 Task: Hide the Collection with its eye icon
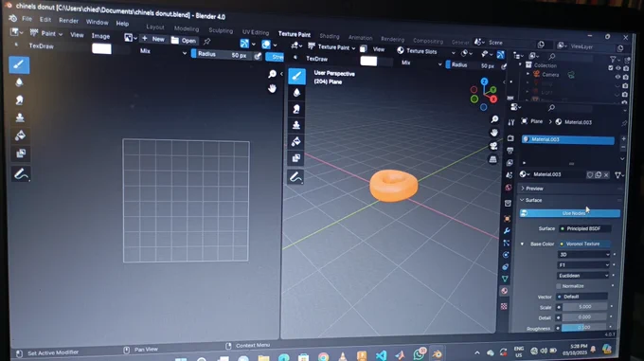click(618, 68)
